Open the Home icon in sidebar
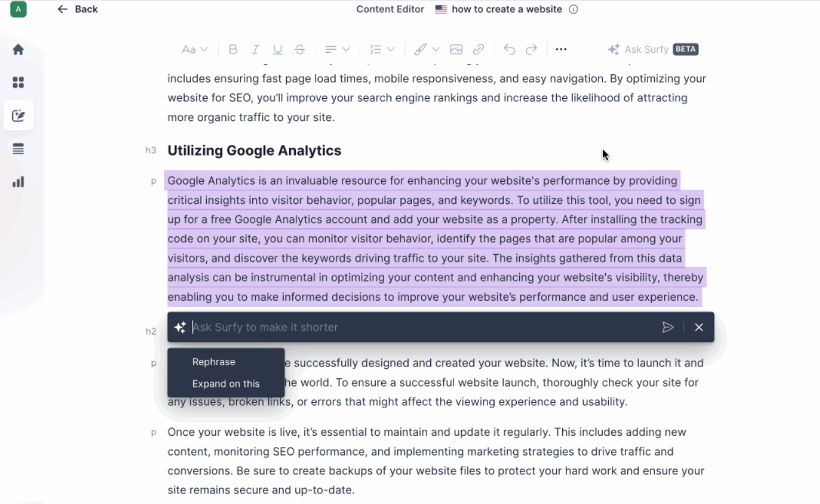Screen dimensions: 820x504 [18, 50]
